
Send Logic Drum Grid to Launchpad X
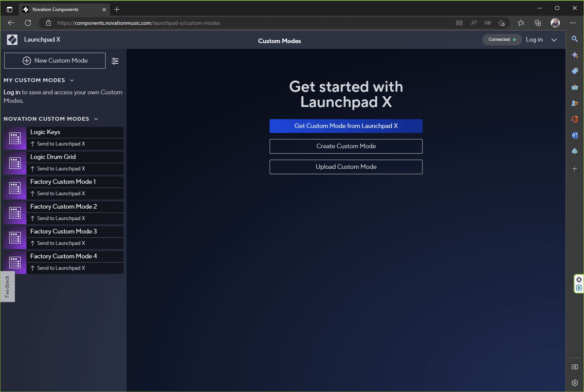tap(74, 169)
